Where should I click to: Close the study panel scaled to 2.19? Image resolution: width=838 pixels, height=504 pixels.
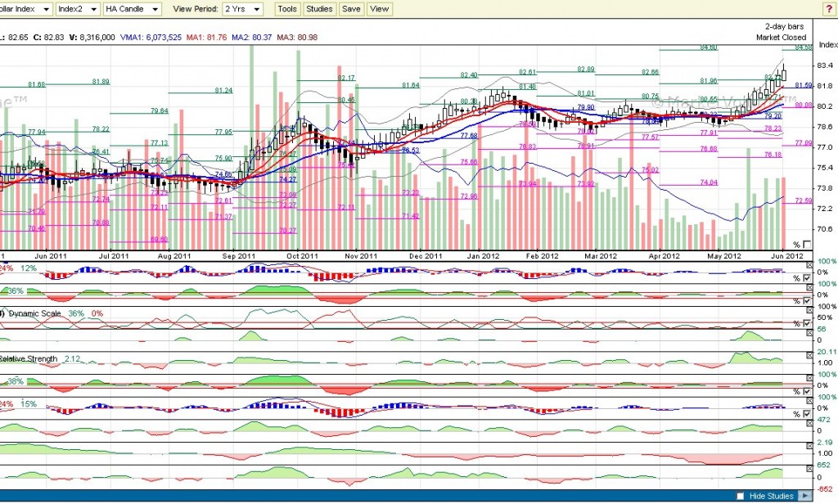point(809,446)
